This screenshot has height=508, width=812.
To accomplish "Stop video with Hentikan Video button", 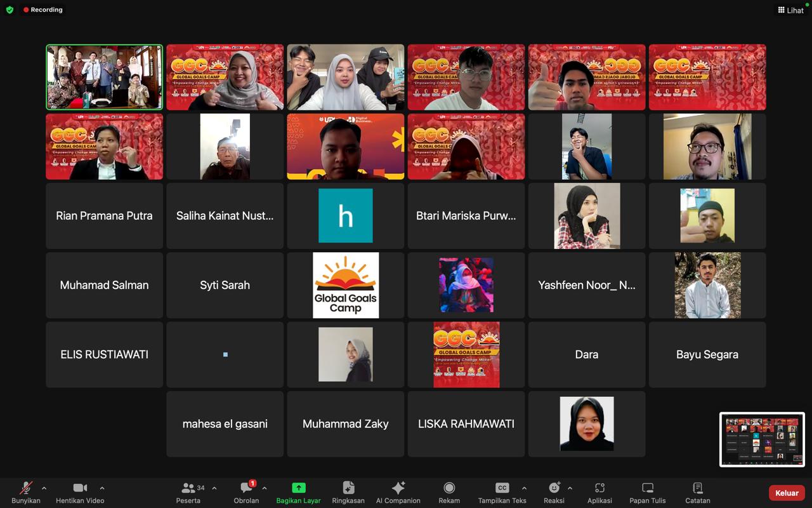I will tap(80, 492).
